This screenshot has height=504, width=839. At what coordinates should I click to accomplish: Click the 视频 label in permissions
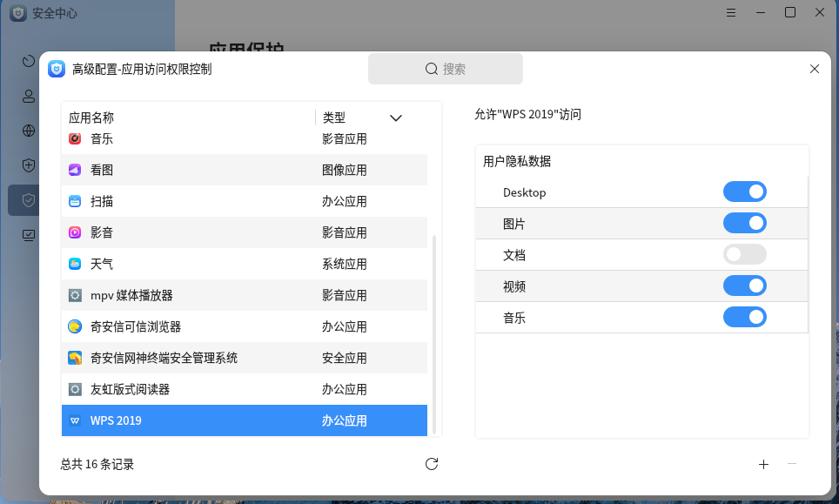click(514, 286)
